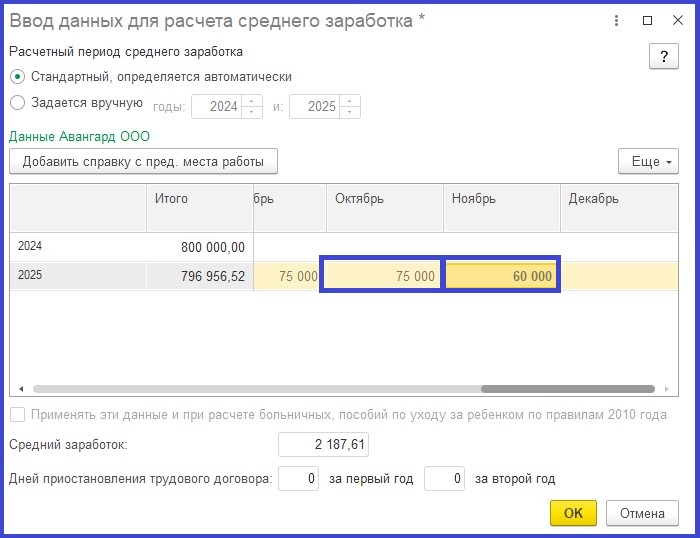Click the first year 2024 spinner arrows

pyautogui.click(x=251, y=106)
